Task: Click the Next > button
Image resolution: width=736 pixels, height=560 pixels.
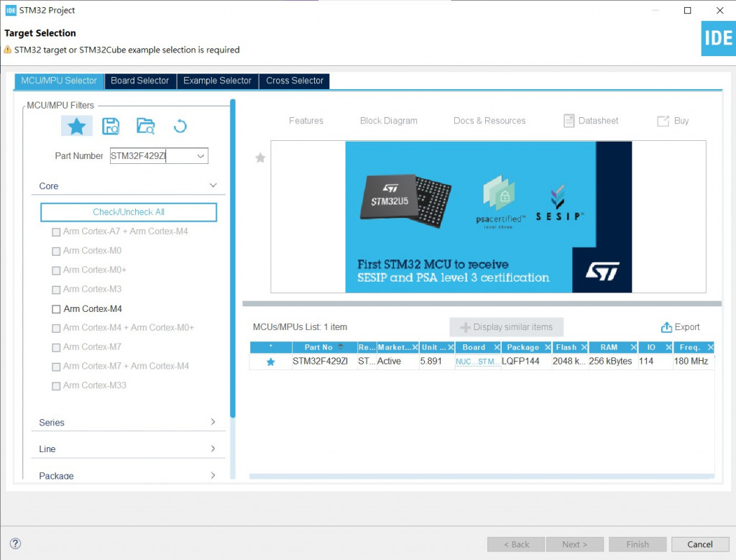Action: click(574, 544)
